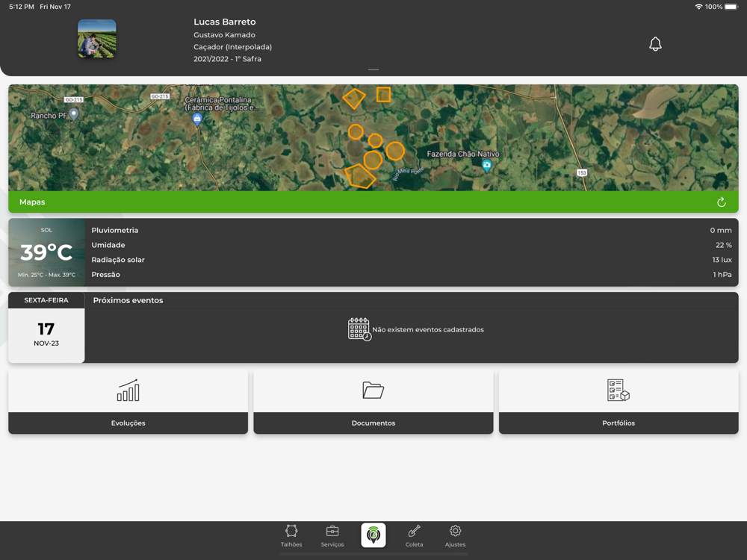Select the diamond-shaped field polygon on map
This screenshot has width=747, height=560.
[x=354, y=99]
